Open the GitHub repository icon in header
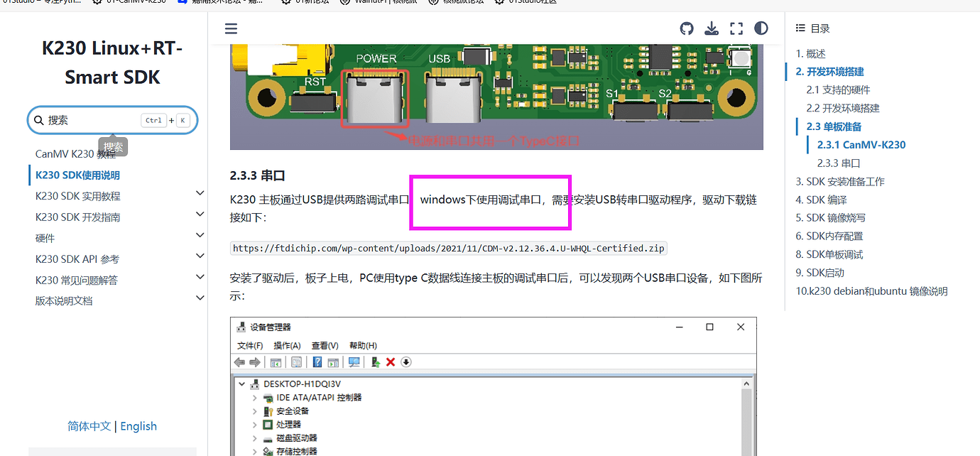980x456 pixels. click(x=686, y=28)
